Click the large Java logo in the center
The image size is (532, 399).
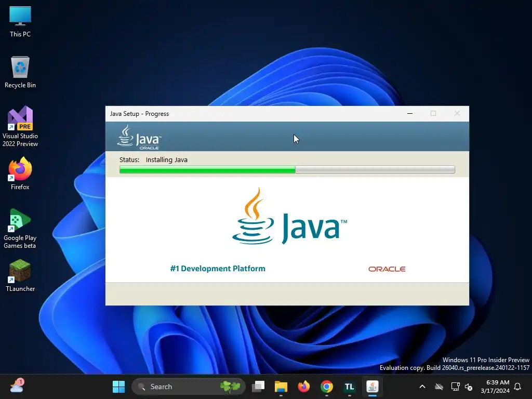pos(289,216)
